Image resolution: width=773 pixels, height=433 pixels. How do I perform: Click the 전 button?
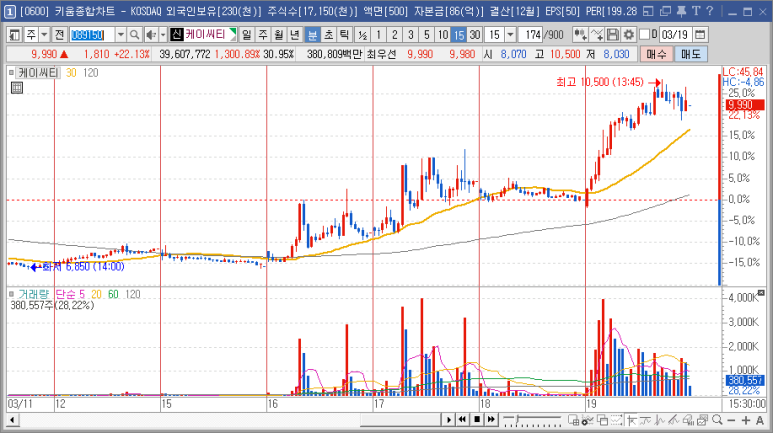(x=60, y=35)
